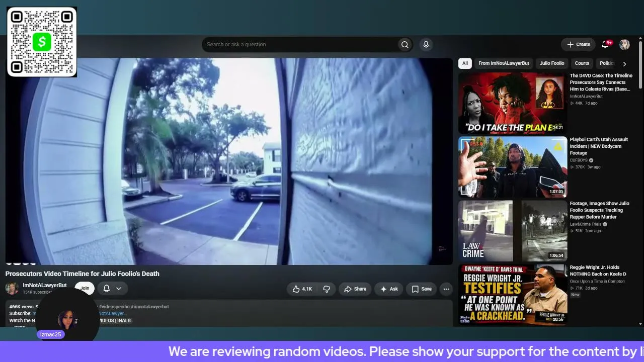Viewport: 644px width, 362px height.
Task: Click the page scrollbar down arrow
Action: click(x=640, y=324)
